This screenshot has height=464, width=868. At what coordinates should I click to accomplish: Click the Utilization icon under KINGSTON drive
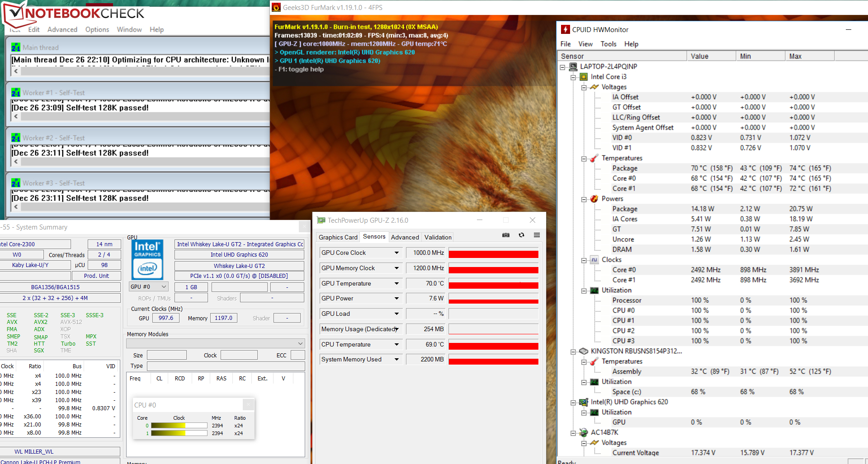(x=594, y=381)
